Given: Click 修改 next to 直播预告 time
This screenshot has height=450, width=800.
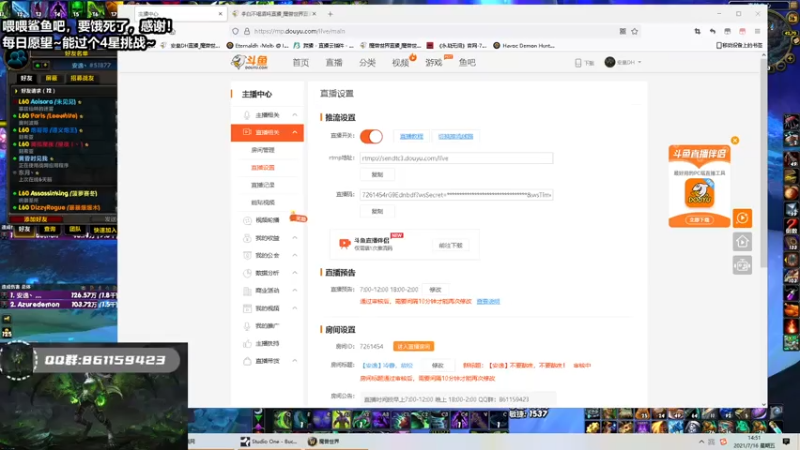Looking at the screenshot, I should (x=435, y=290).
